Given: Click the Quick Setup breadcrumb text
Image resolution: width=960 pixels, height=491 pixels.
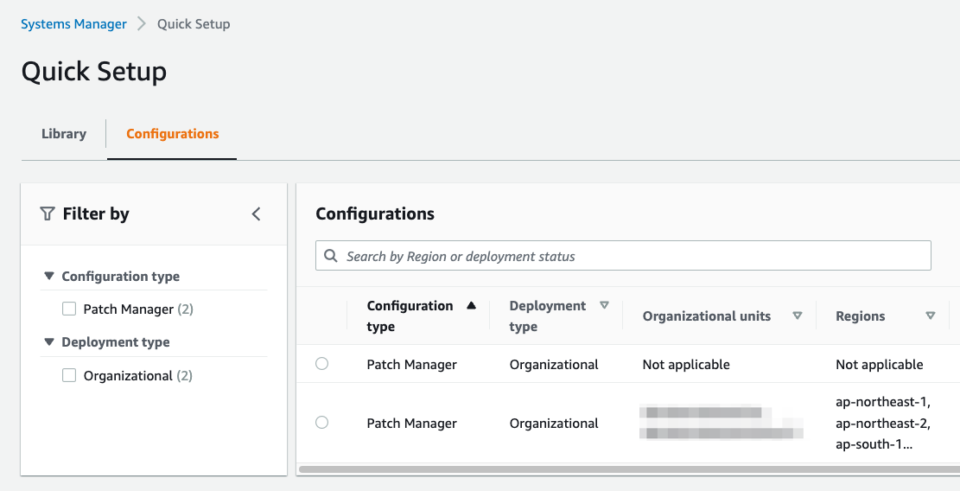Looking at the screenshot, I should click(193, 24).
